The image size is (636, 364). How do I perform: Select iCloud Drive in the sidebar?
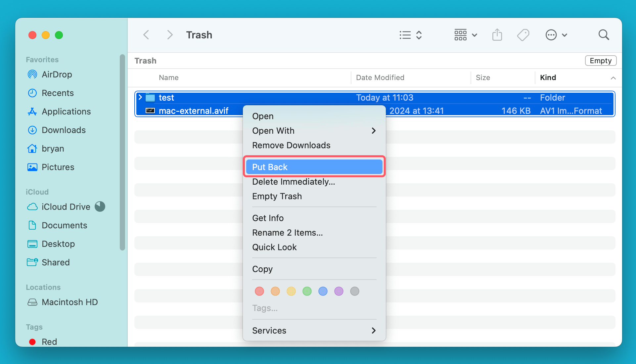click(66, 206)
